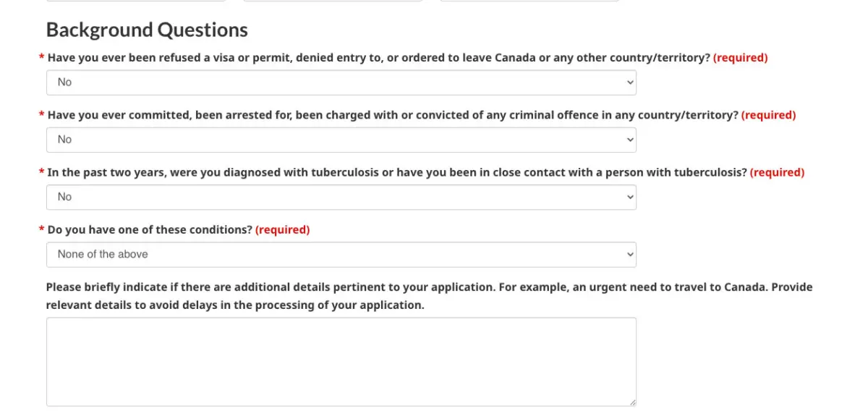Click '(required)' beside the criminal offence question
868x416 pixels.
(x=768, y=114)
